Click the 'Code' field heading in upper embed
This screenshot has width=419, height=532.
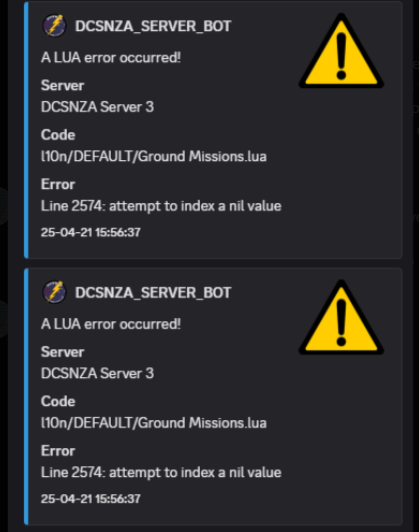(x=58, y=135)
